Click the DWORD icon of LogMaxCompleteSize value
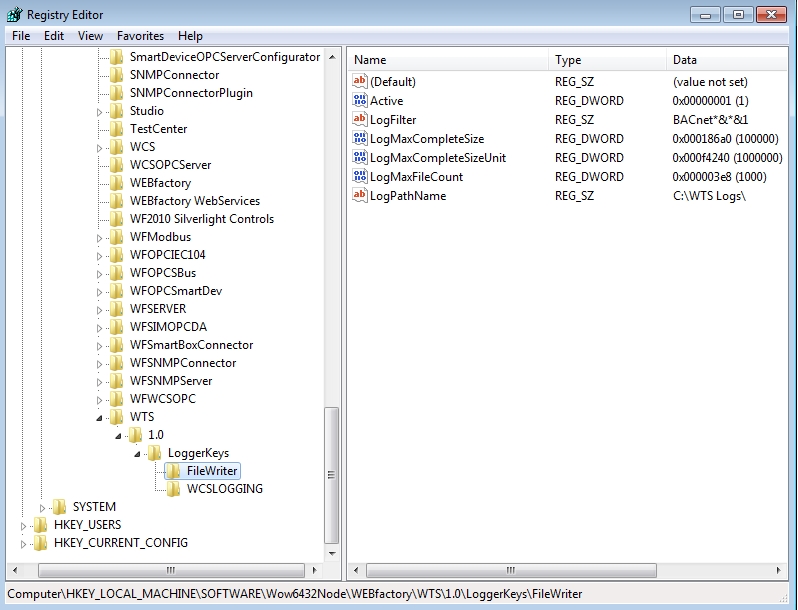 pos(360,138)
